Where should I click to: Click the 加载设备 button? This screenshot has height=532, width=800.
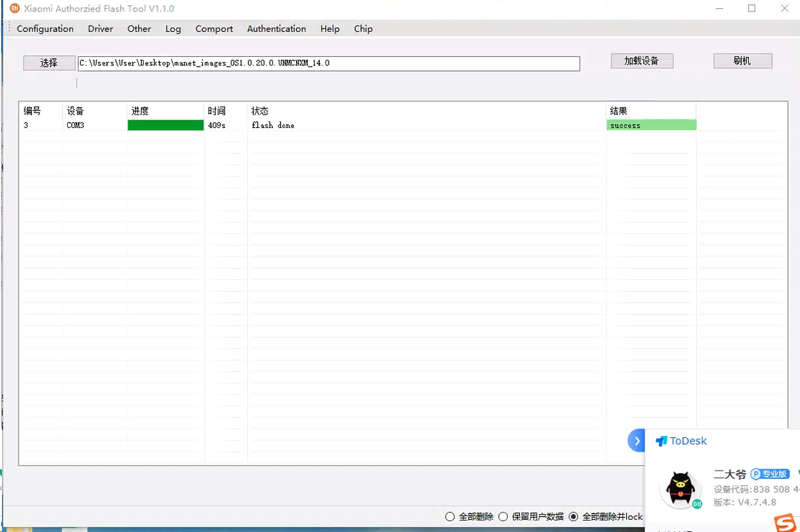coord(642,61)
